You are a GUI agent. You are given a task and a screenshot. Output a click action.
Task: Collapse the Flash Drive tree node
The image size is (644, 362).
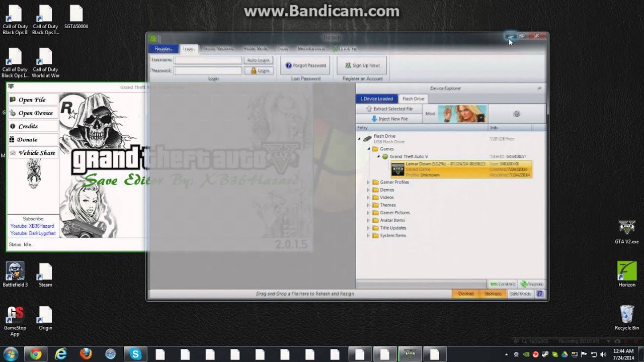(360, 138)
